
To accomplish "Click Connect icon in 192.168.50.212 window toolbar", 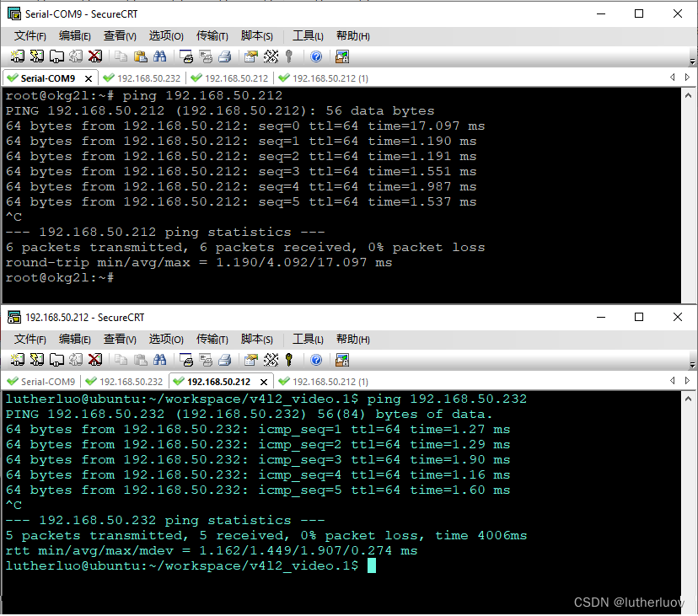I will (18, 360).
